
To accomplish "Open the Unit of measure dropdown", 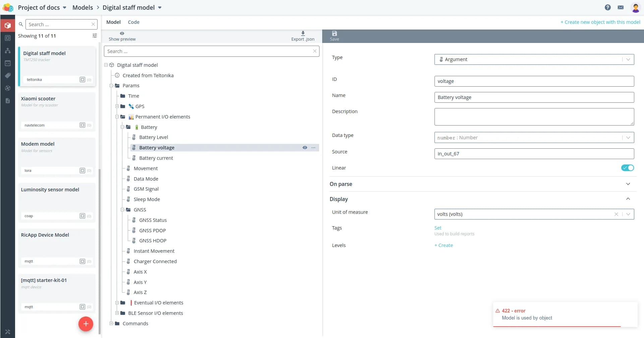I will [x=628, y=214].
